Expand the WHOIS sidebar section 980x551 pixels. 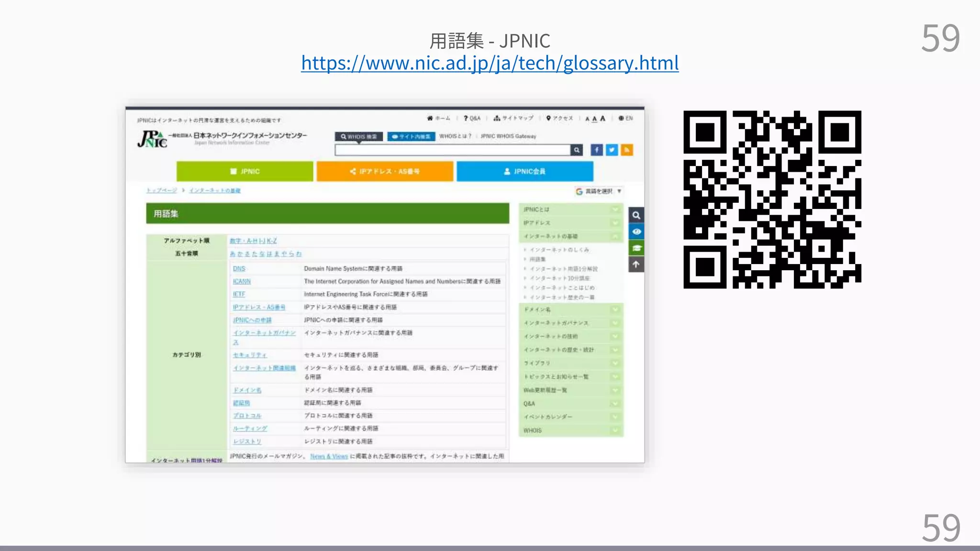[x=571, y=430]
